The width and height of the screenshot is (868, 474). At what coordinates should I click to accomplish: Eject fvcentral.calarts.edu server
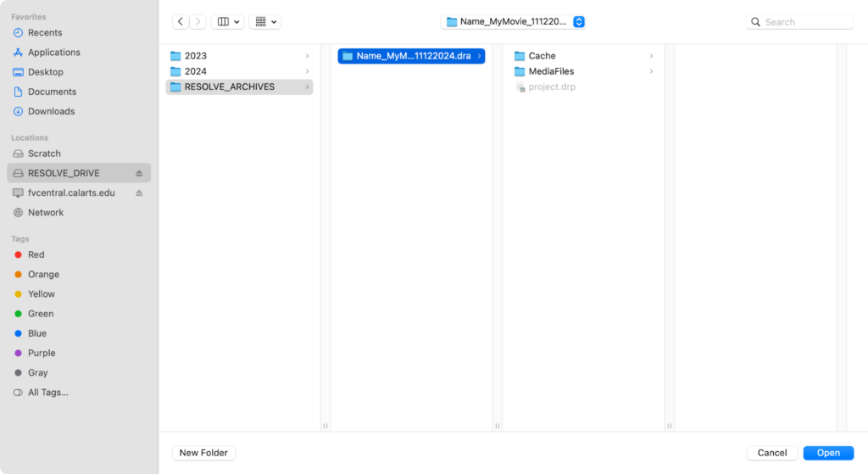coord(139,193)
